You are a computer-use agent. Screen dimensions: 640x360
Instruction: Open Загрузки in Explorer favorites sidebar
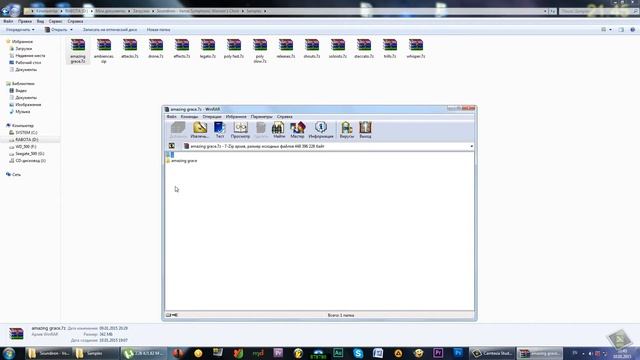[x=23, y=49]
